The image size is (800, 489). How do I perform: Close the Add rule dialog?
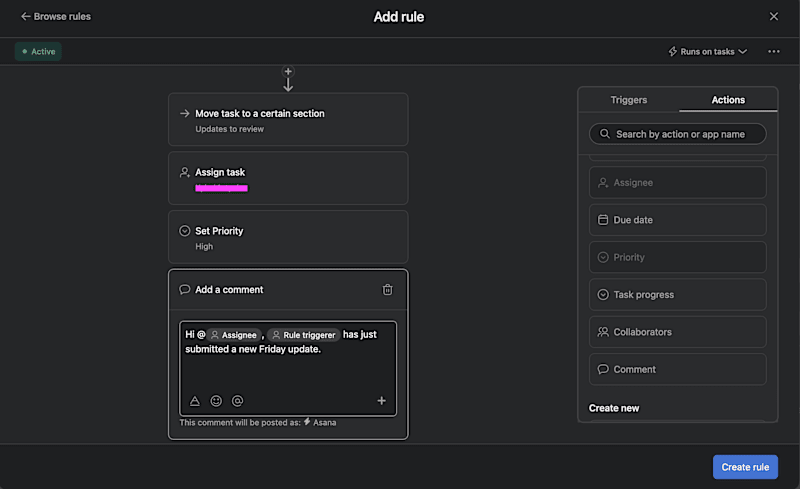pos(773,16)
